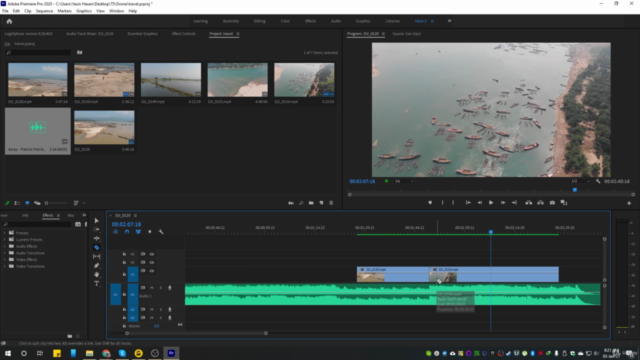The image size is (640, 360).
Task: Select the Ripple Edit tool
Action: click(x=97, y=238)
